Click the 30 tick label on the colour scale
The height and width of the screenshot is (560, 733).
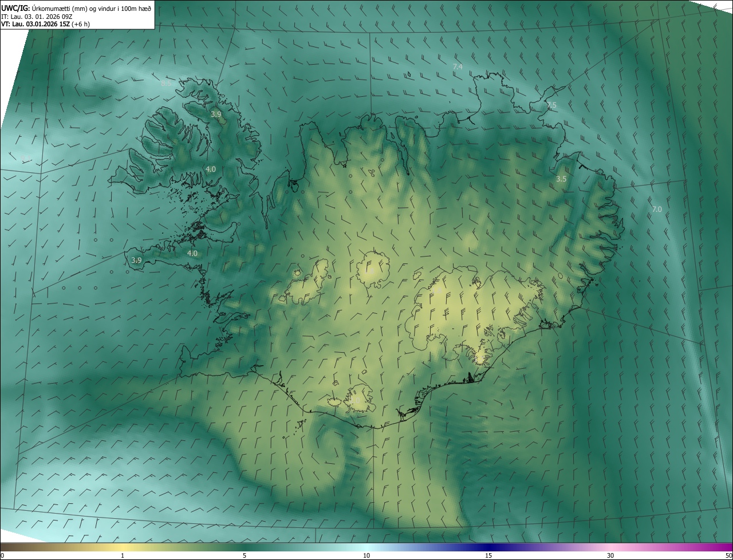pyautogui.click(x=610, y=556)
